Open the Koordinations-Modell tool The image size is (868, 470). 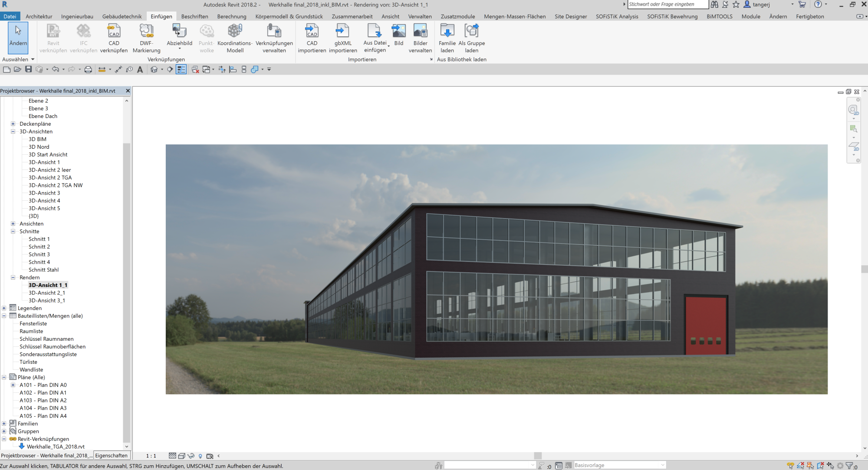point(234,38)
